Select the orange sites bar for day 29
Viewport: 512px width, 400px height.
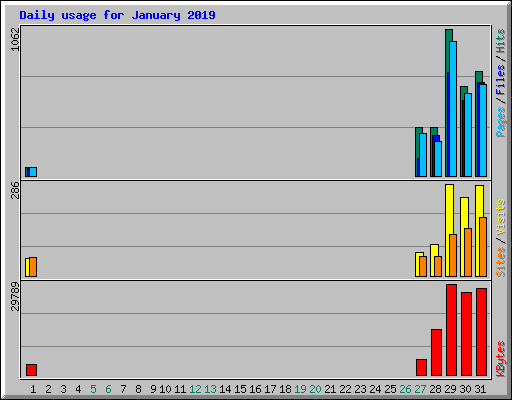tap(453, 256)
